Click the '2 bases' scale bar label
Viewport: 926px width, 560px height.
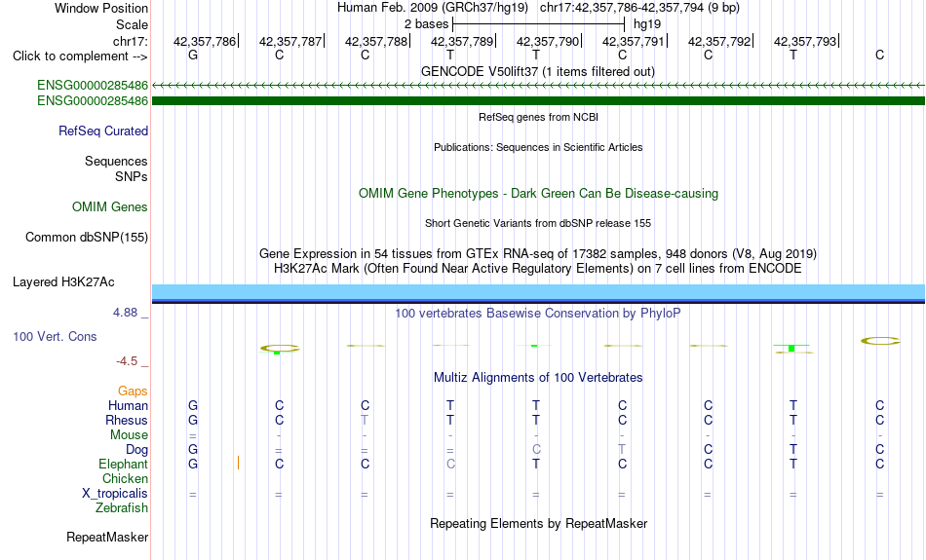point(426,24)
